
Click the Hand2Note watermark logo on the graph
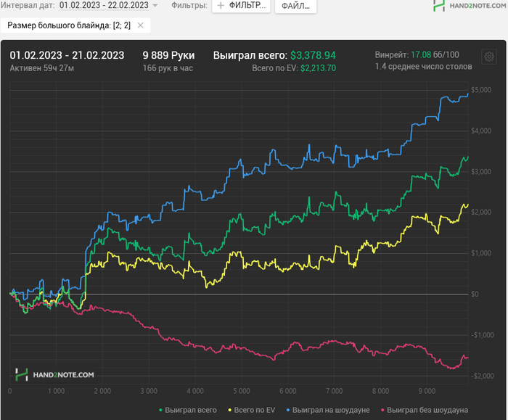pos(56,374)
